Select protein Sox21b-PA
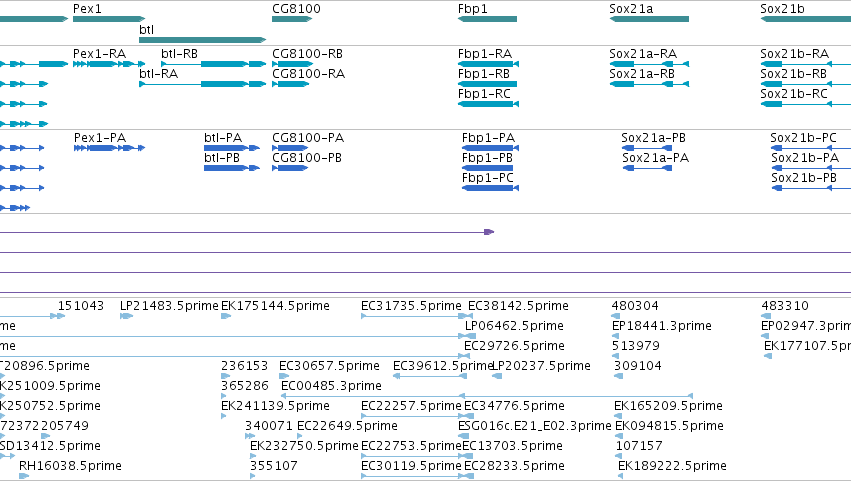This screenshot has height=481, width=851. click(x=805, y=157)
